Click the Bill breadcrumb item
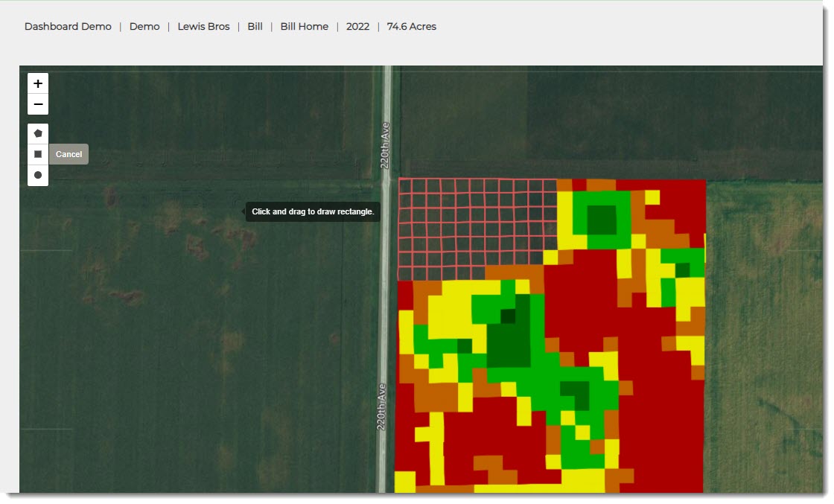This screenshot has width=834, height=504. (x=255, y=27)
